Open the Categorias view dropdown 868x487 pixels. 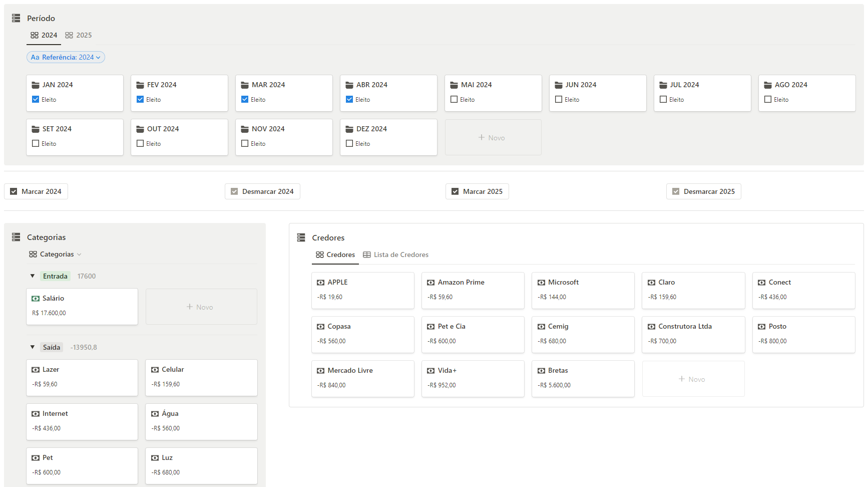(x=55, y=255)
